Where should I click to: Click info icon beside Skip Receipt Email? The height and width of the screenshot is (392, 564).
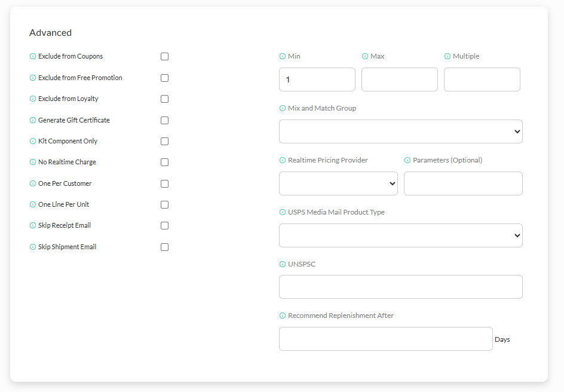pos(33,225)
